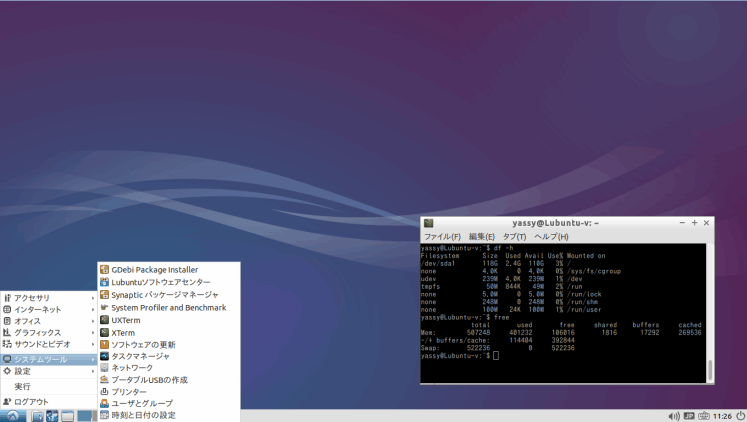The height and width of the screenshot is (422, 747).
Task: Click the /dev/sda1 row in the terminal output
Action: coord(496,263)
